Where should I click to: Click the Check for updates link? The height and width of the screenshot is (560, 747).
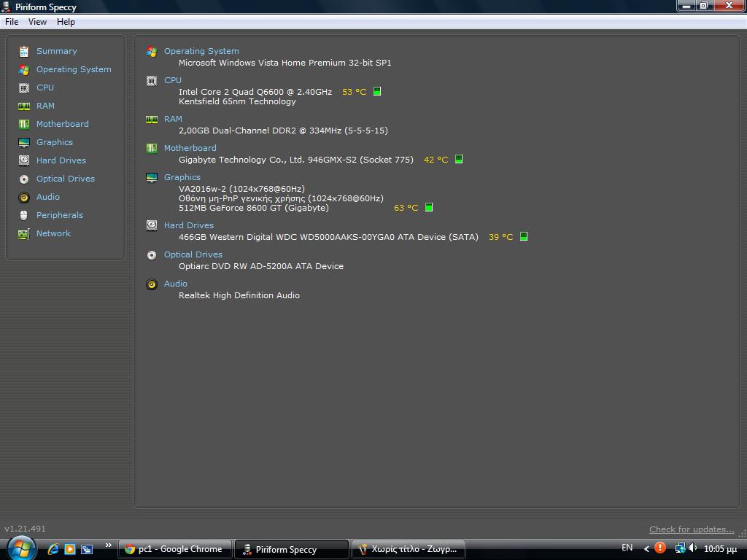pos(692,529)
